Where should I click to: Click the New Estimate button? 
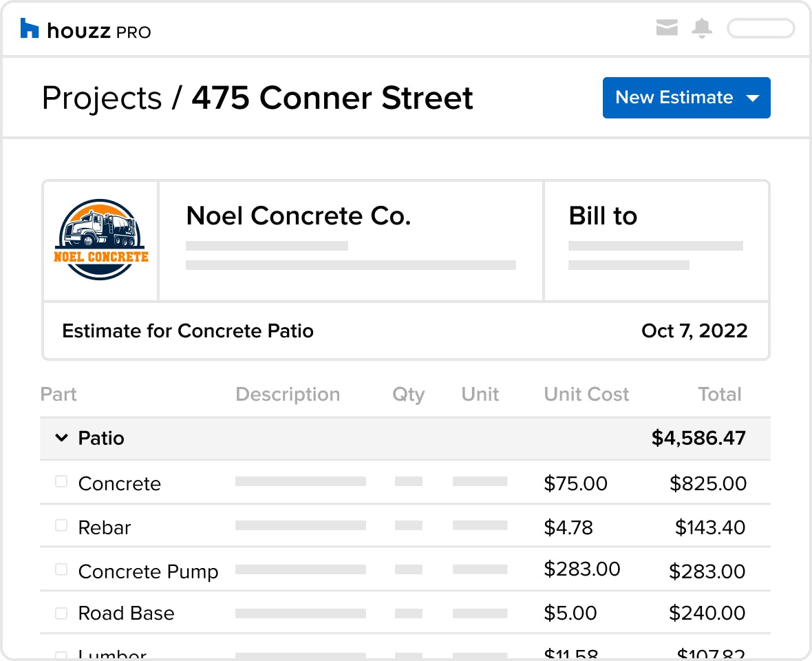pyautogui.click(x=674, y=98)
